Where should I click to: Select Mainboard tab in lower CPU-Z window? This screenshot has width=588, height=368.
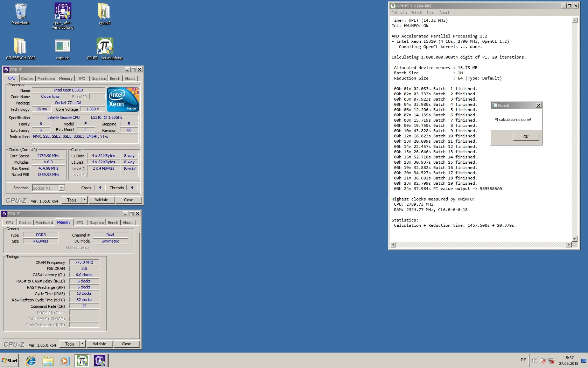tap(44, 223)
